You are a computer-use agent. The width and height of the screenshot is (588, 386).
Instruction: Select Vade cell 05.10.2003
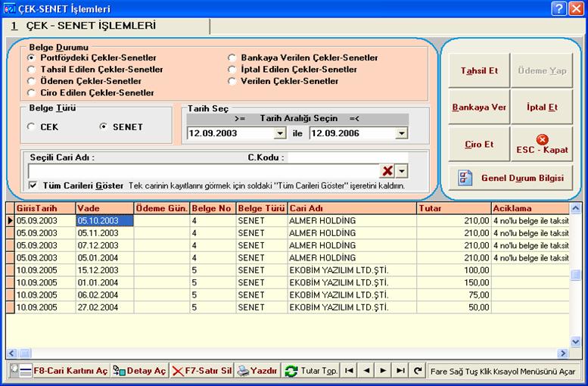point(104,220)
